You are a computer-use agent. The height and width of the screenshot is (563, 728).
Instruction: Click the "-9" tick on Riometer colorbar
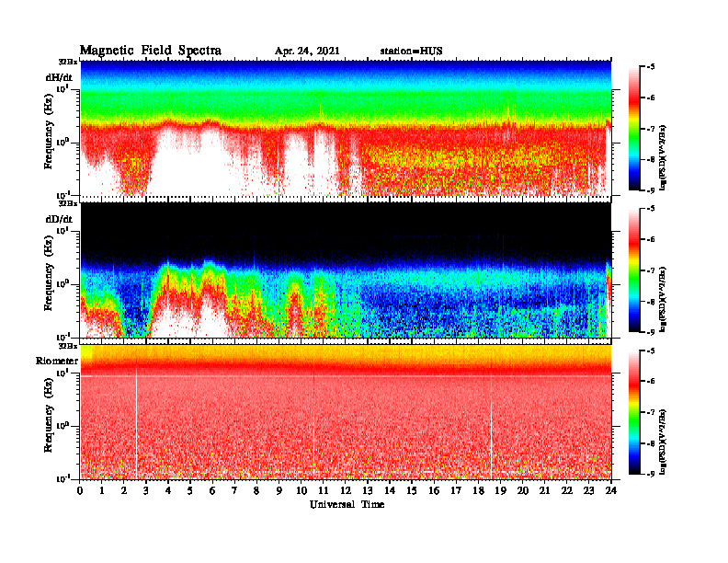tap(651, 474)
